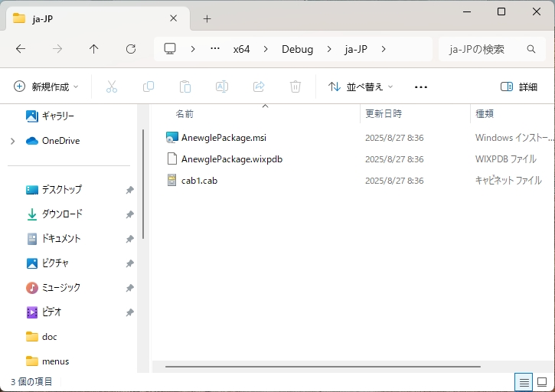This screenshot has height=392, width=555.
Task: Go up one folder level
Action: point(94,49)
